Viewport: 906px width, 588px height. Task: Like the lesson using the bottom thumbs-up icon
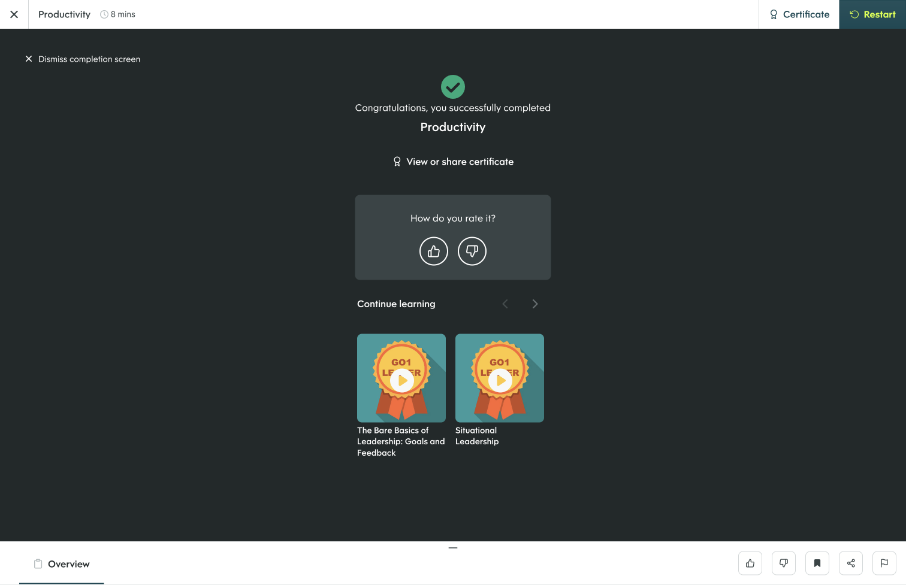750,563
